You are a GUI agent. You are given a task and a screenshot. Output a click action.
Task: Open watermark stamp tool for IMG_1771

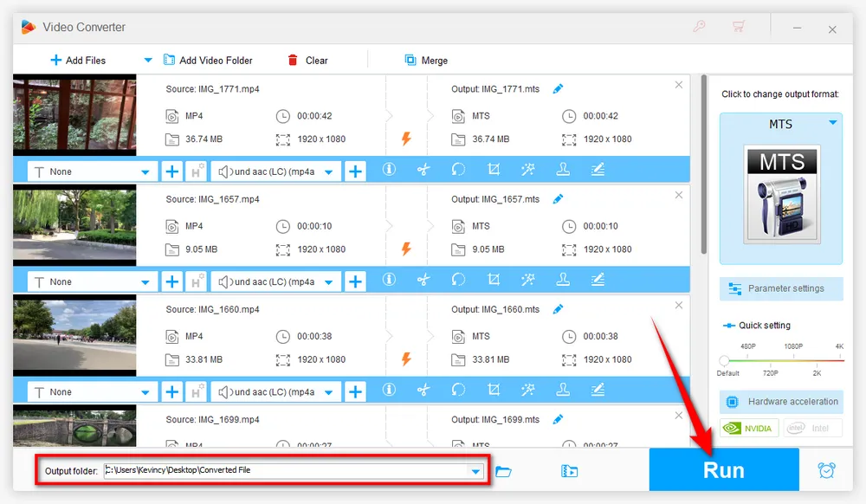click(563, 170)
